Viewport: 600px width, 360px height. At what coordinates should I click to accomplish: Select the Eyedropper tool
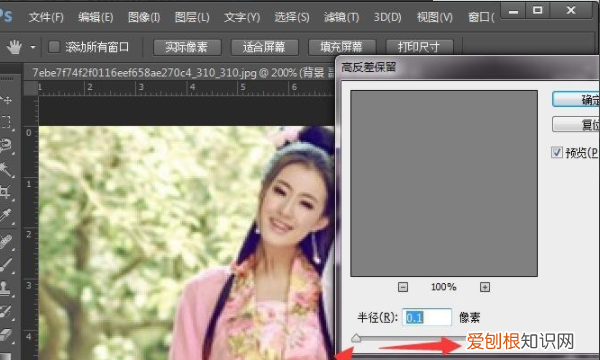(6, 216)
